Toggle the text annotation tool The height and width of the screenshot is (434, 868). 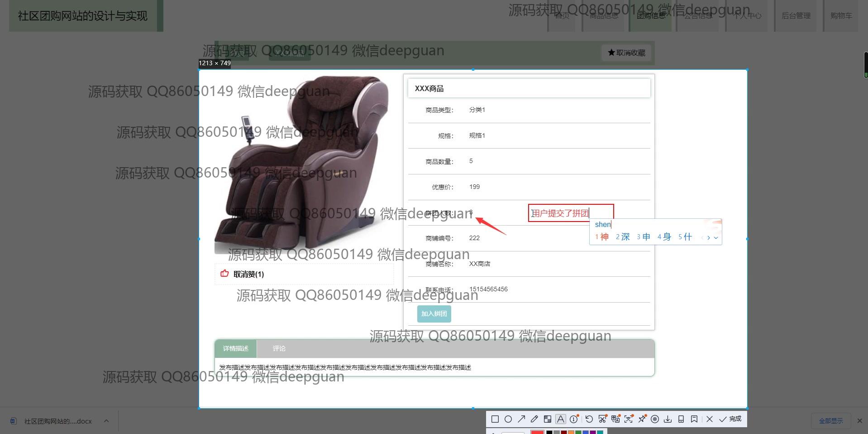(x=561, y=419)
